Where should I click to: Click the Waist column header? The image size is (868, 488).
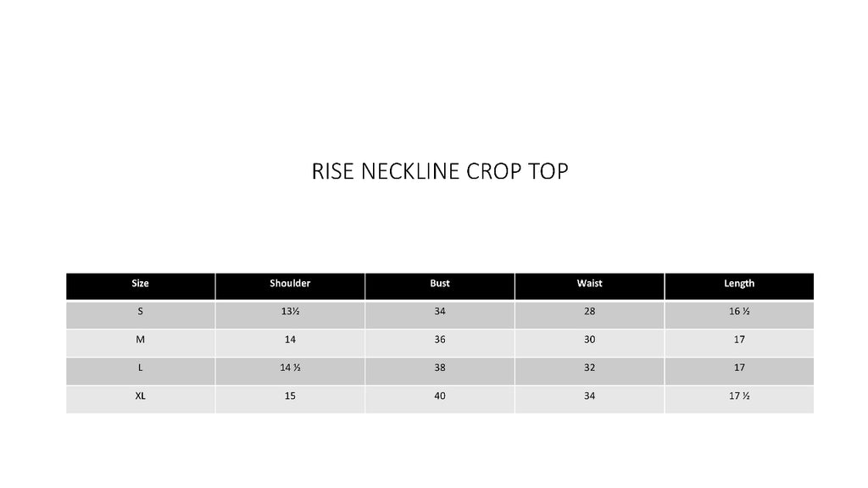tap(589, 284)
